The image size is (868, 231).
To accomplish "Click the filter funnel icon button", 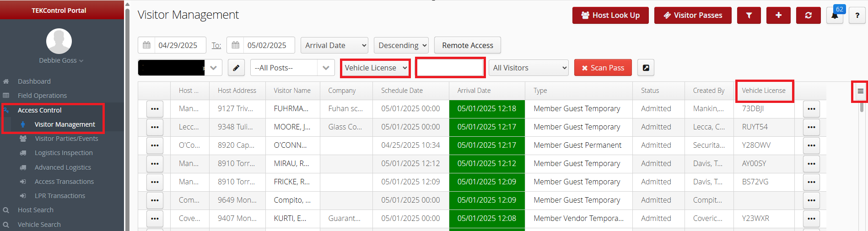I will [749, 15].
